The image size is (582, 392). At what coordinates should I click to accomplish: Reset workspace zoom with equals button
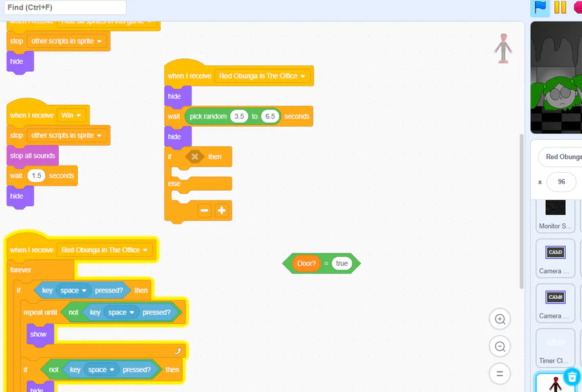point(500,374)
